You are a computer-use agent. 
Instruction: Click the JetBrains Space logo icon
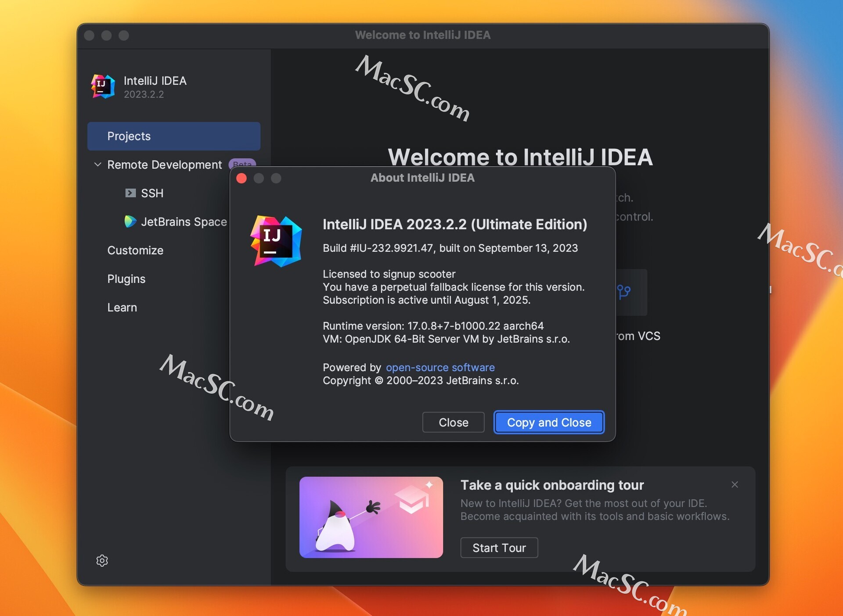click(130, 222)
